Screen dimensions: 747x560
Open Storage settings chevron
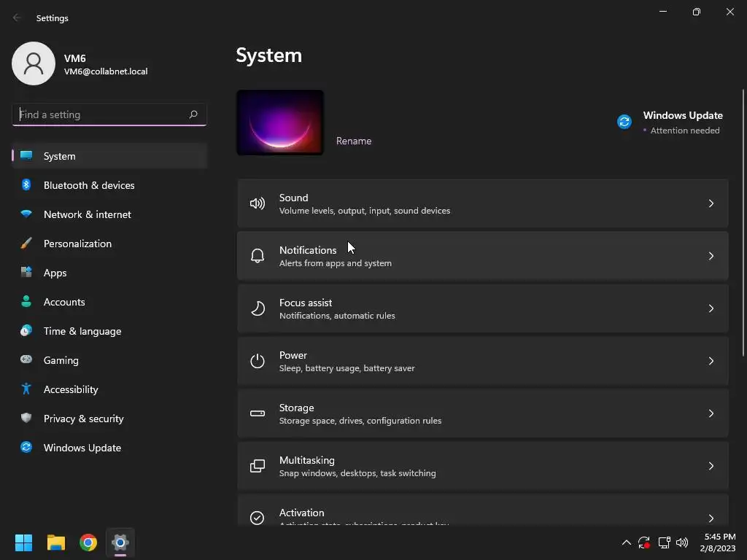pyautogui.click(x=711, y=413)
